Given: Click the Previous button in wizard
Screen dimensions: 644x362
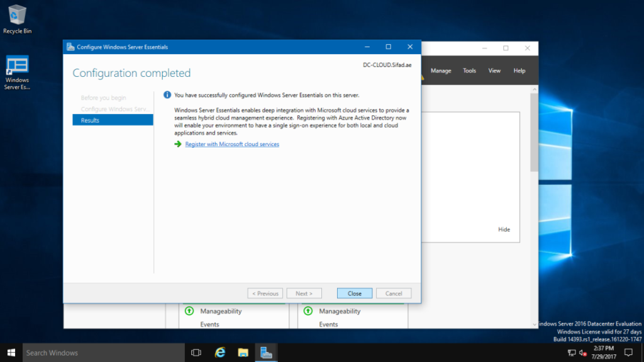Looking at the screenshot, I should pos(265,293).
